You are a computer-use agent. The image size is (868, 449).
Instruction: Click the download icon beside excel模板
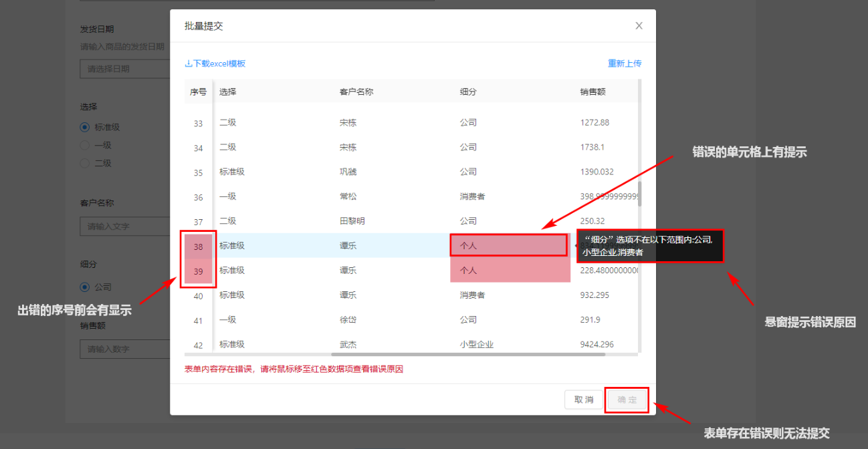tap(189, 63)
